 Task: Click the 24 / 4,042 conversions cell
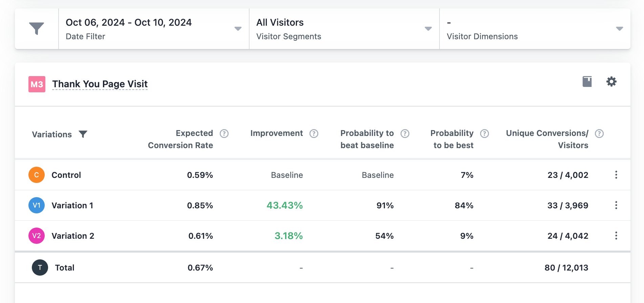(x=568, y=236)
